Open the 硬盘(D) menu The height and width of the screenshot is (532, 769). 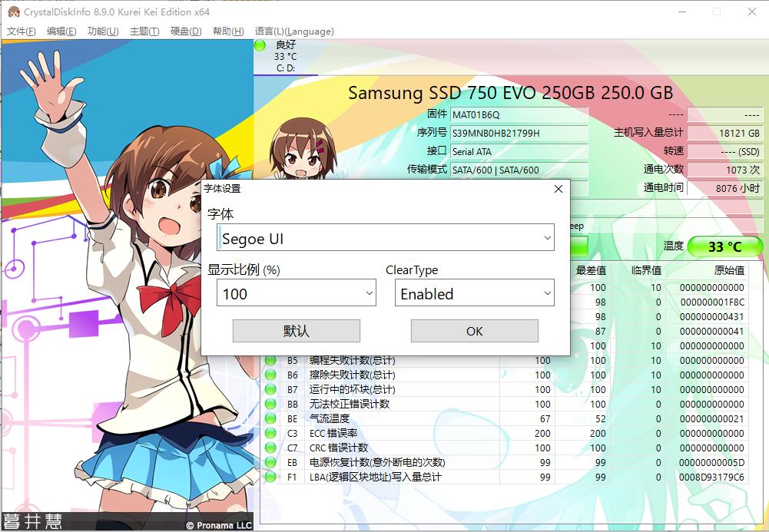[186, 31]
